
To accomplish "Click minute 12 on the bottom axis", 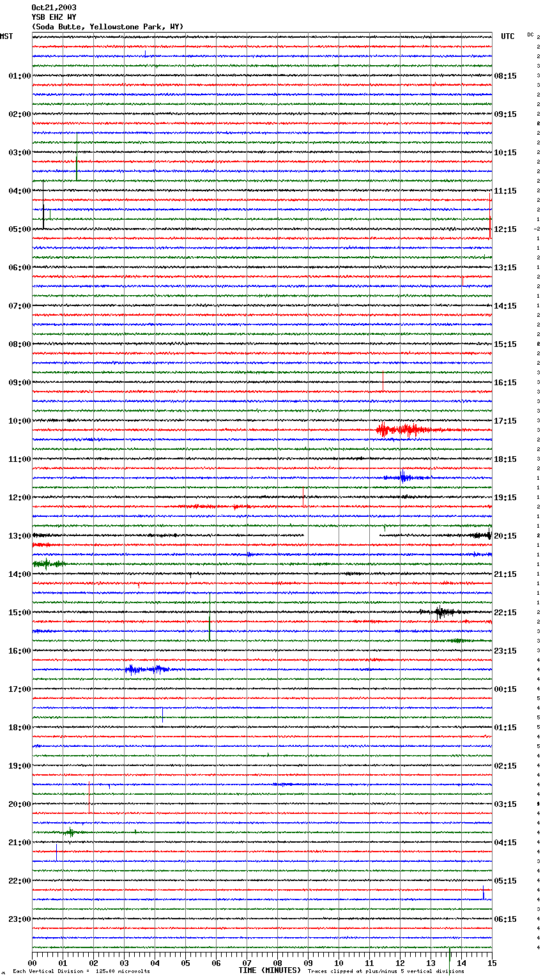I will coord(401,963).
